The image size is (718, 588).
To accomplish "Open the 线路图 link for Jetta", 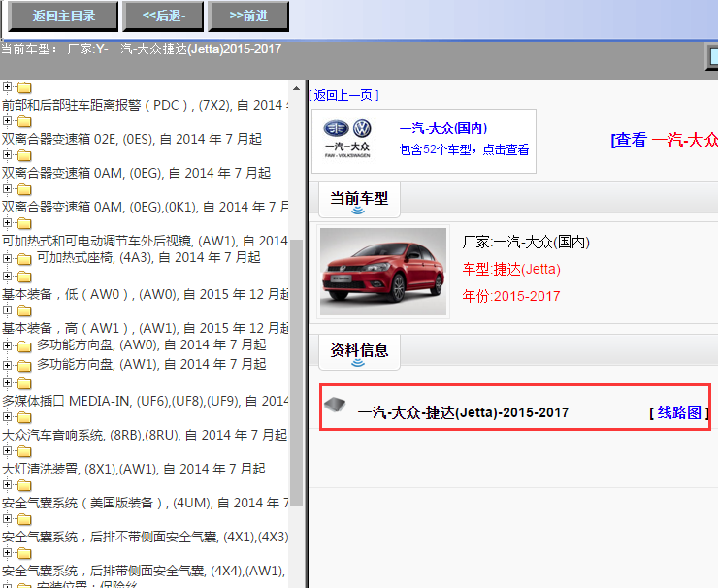I will pos(679,412).
